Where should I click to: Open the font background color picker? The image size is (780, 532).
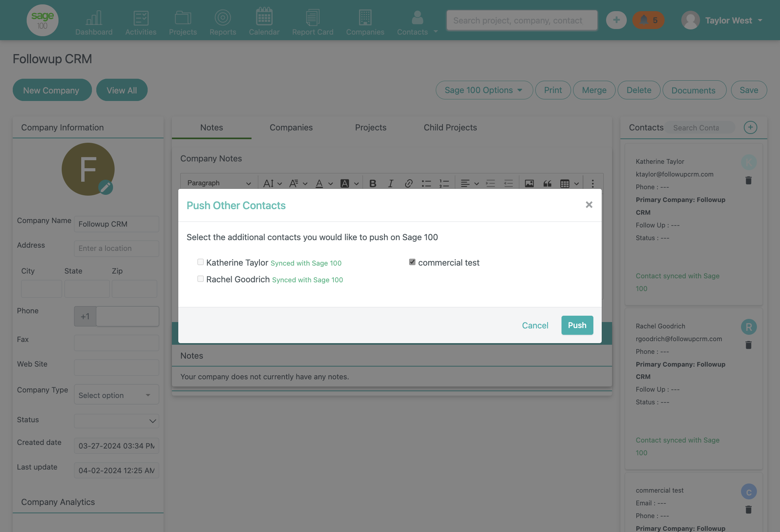point(349,183)
